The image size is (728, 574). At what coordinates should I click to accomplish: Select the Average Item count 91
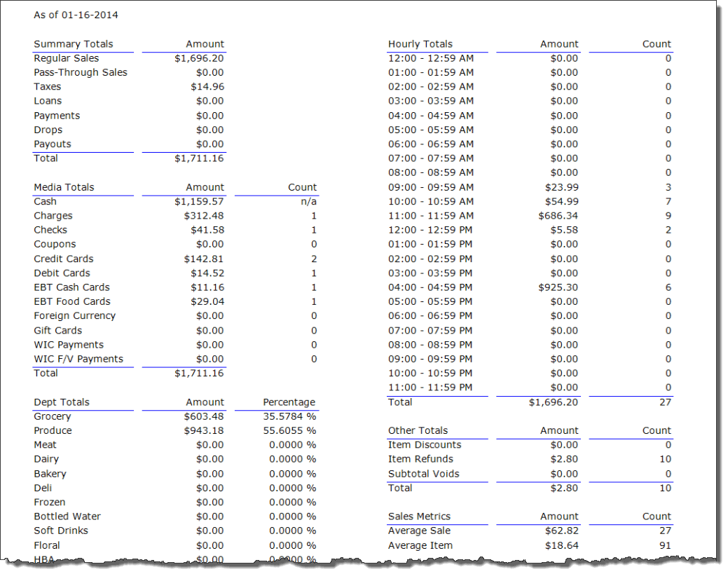[x=666, y=546]
